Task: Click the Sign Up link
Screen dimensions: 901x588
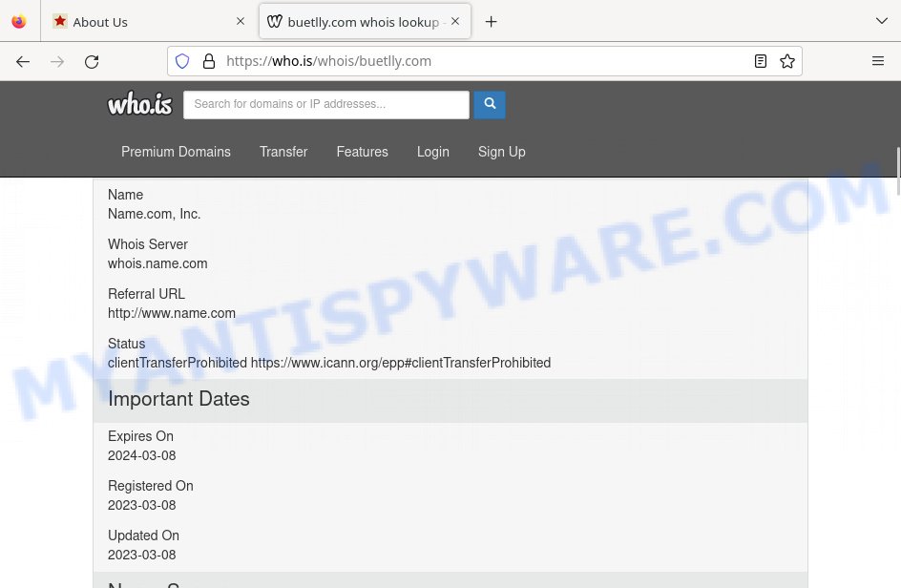Action: 502,152
